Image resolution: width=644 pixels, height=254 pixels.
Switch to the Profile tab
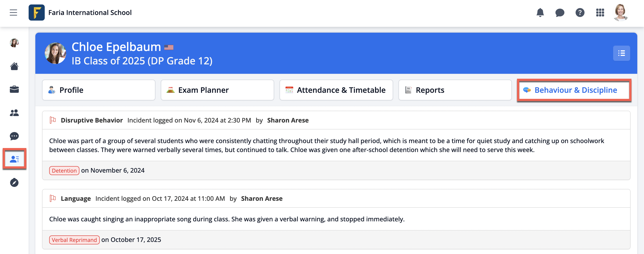98,90
